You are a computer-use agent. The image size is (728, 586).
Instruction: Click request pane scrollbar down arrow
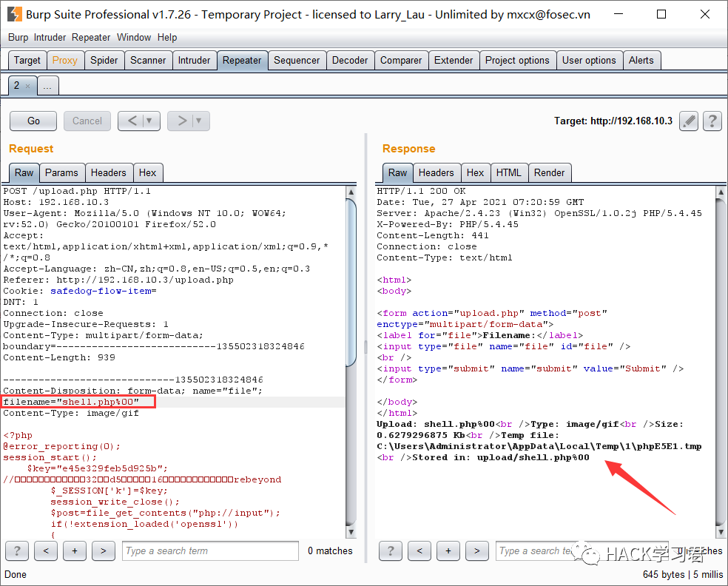tap(351, 532)
